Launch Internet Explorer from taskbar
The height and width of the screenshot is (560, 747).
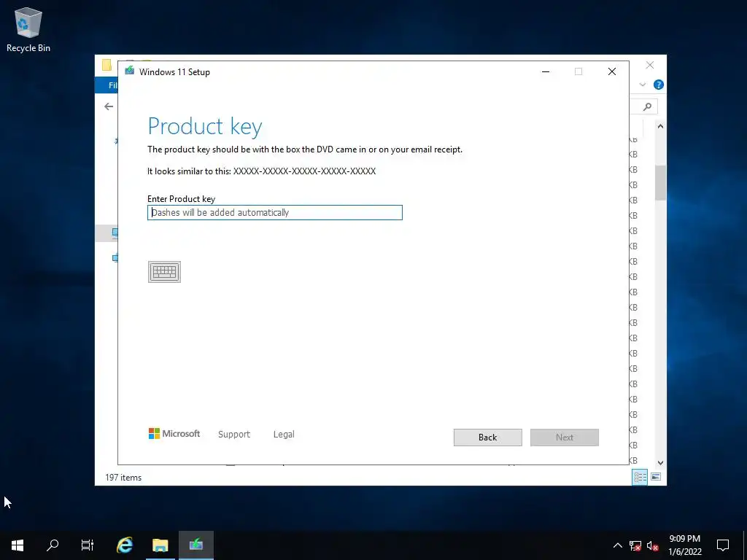[x=125, y=545]
